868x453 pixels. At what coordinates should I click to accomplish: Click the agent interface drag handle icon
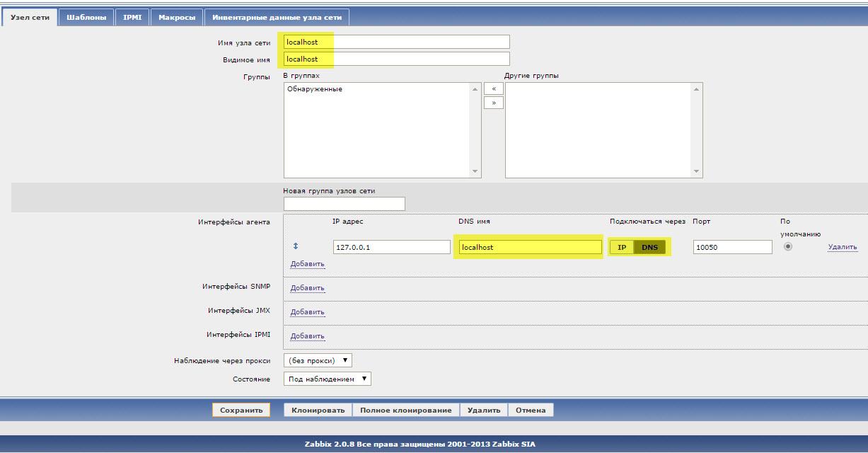tap(296, 246)
